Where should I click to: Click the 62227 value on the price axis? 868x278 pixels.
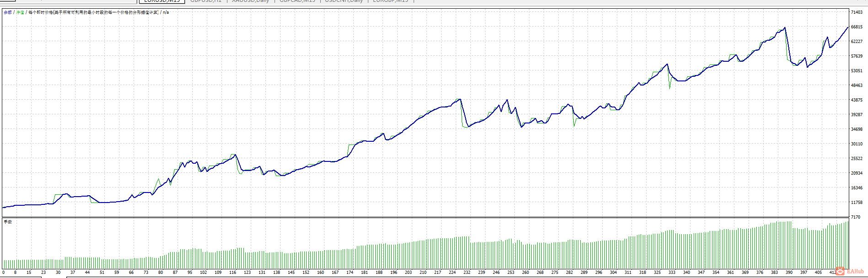(857, 42)
